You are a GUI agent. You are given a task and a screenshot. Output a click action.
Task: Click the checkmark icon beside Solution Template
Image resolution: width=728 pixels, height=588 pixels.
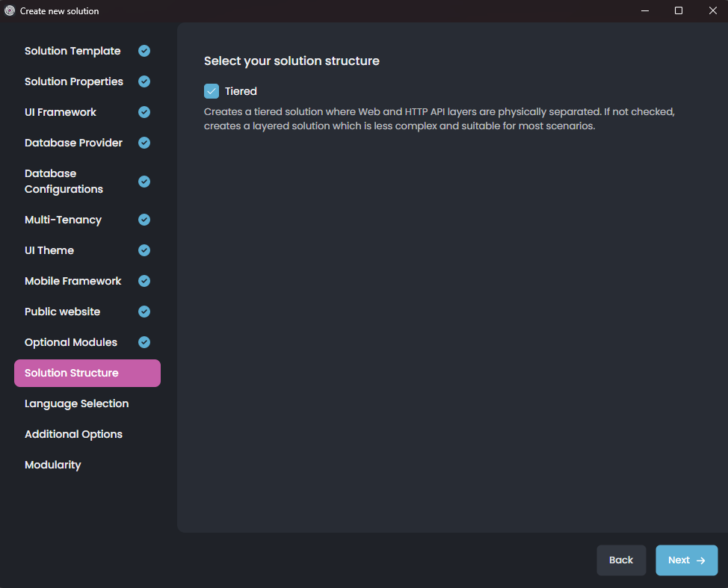(144, 51)
